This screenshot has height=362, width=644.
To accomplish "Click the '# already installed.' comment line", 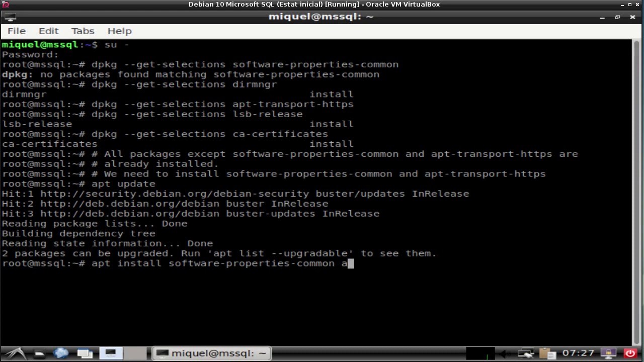I will click(155, 164).
